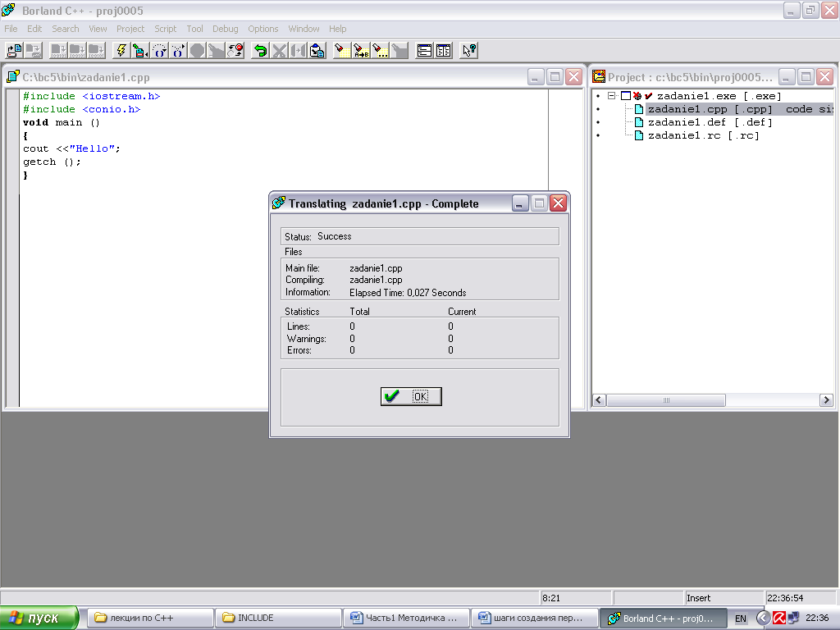This screenshot has width=840, height=630.
Task: Open the Script menu
Action: point(165,29)
